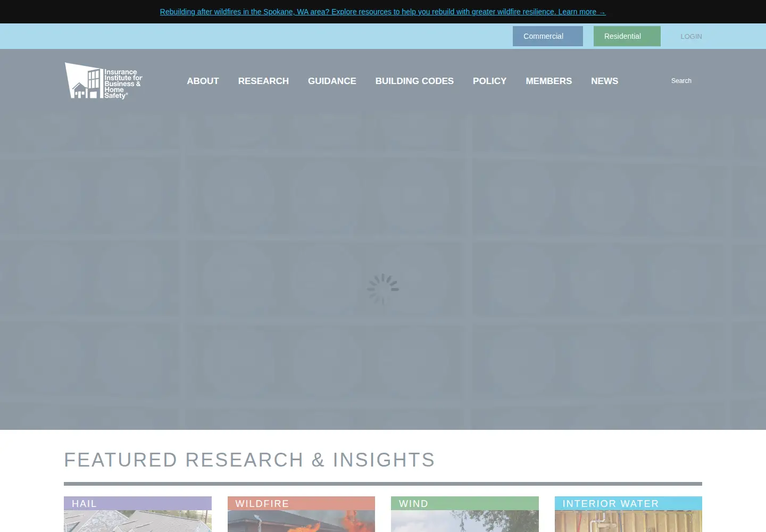Open the LOGIN link
The height and width of the screenshot is (532, 766).
[691, 36]
